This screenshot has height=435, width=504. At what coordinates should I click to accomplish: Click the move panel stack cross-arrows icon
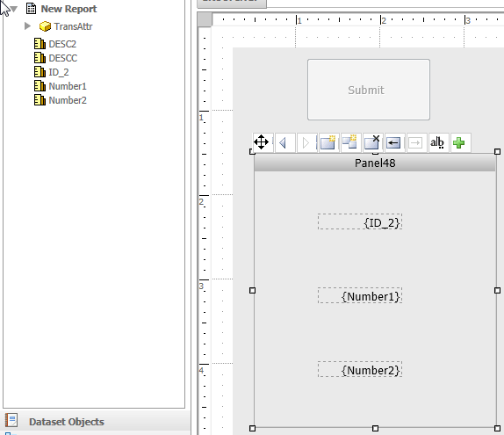[262, 142]
